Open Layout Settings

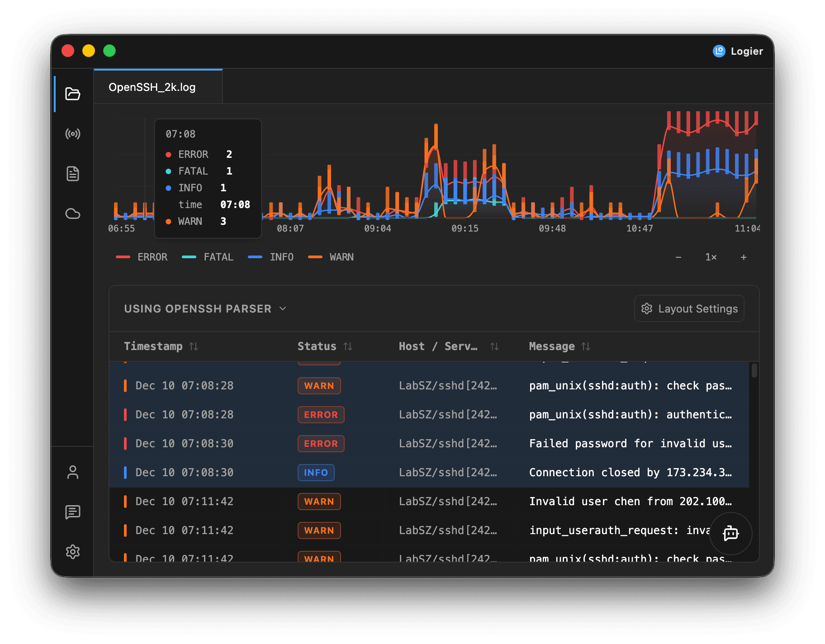click(x=689, y=308)
